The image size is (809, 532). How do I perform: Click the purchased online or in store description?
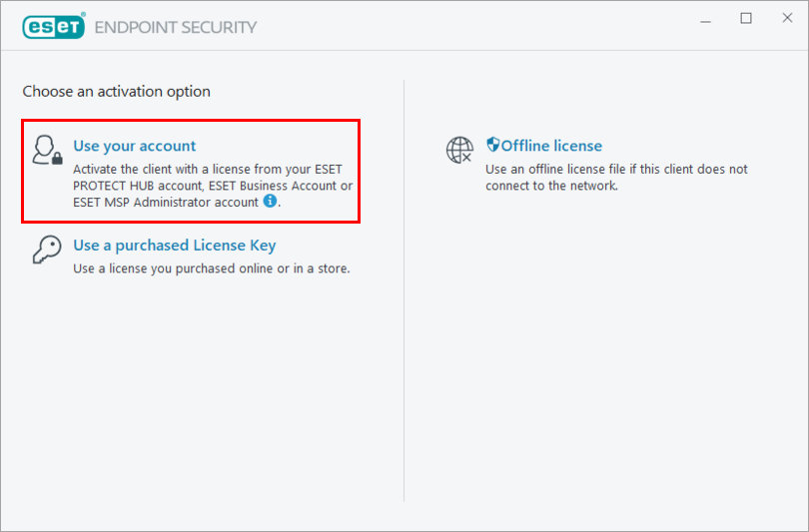click(x=212, y=268)
